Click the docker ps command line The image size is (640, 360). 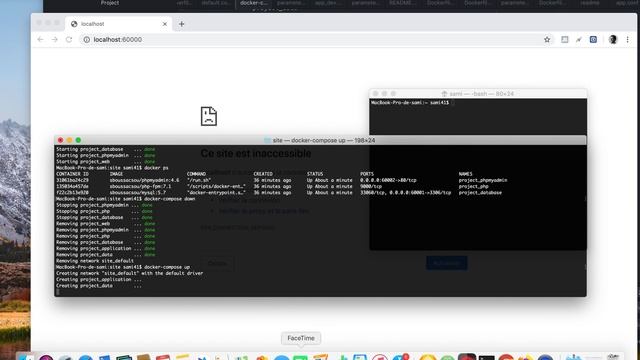pyautogui.click(x=112, y=168)
